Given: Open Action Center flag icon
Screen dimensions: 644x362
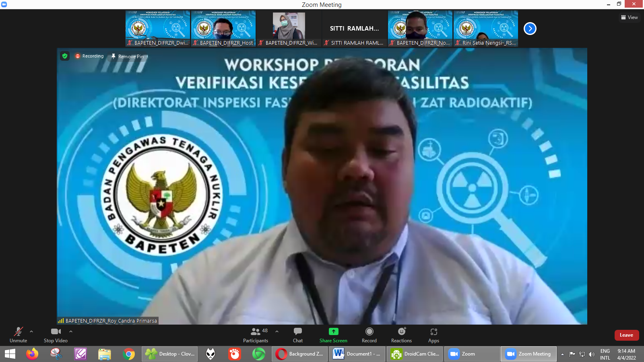Looking at the screenshot, I should [x=572, y=354].
